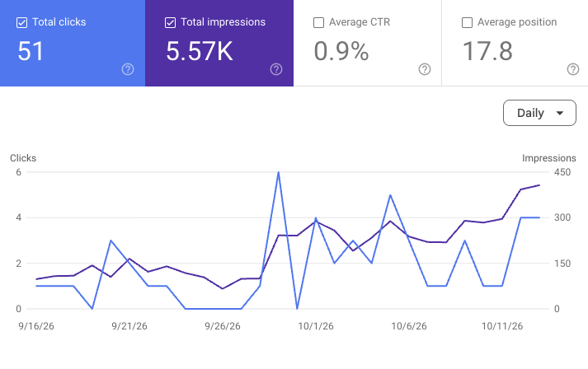Click the Impressions axis label

(549, 158)
